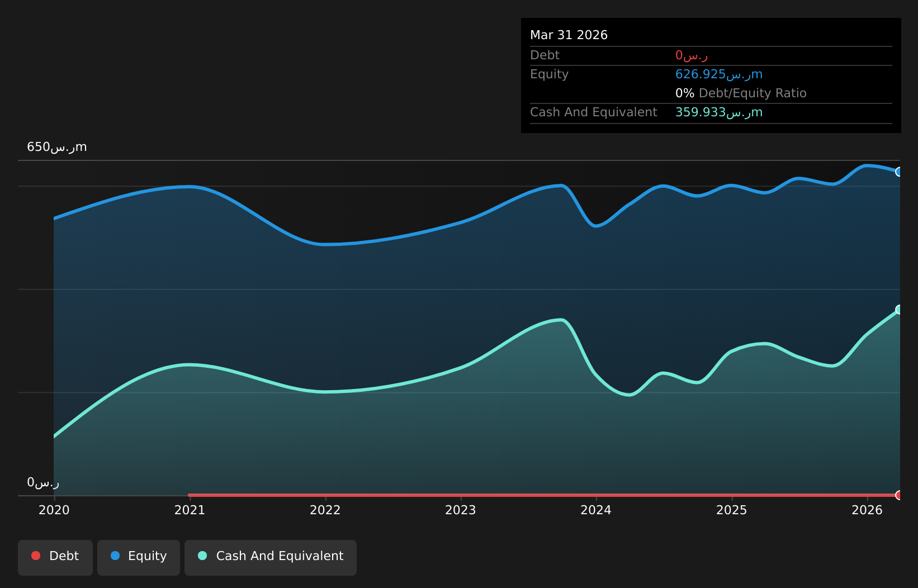
Task: Toggle the Debt legend button
Action: pos(55,557)
